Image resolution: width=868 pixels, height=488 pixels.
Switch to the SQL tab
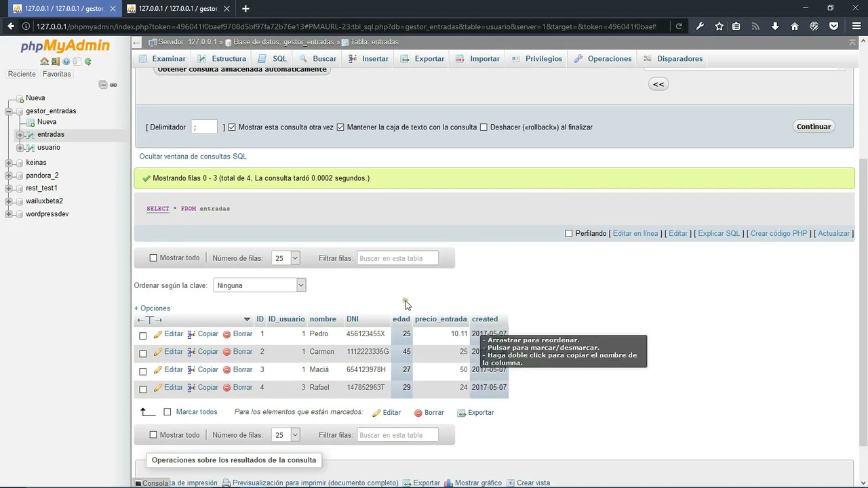pyautogui.click(x=273, y=59)
